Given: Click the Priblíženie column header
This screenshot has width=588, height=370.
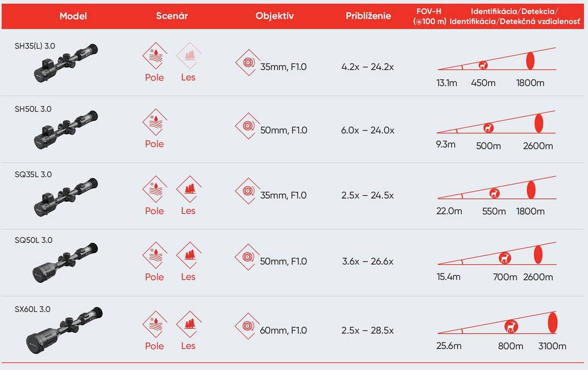Looking at the screenshot, I should point(368,16).
